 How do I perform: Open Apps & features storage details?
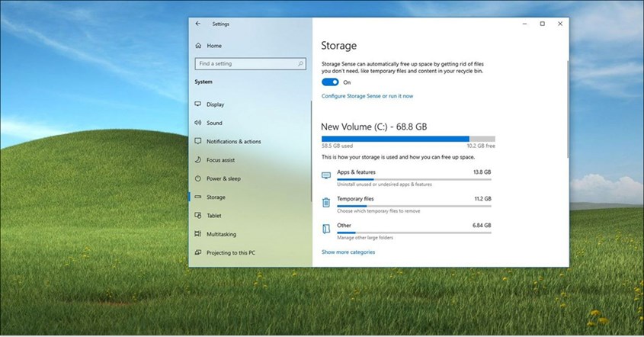[406, 178]
